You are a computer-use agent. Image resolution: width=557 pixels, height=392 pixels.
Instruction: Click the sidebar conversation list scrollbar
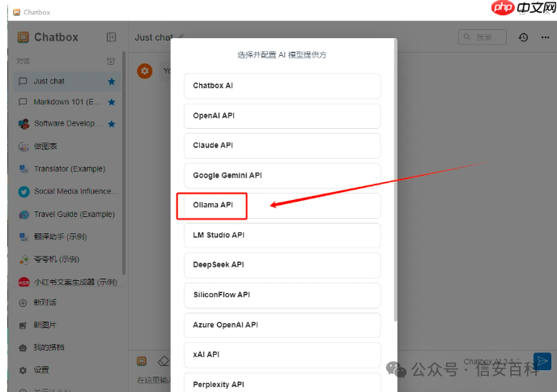124,163
